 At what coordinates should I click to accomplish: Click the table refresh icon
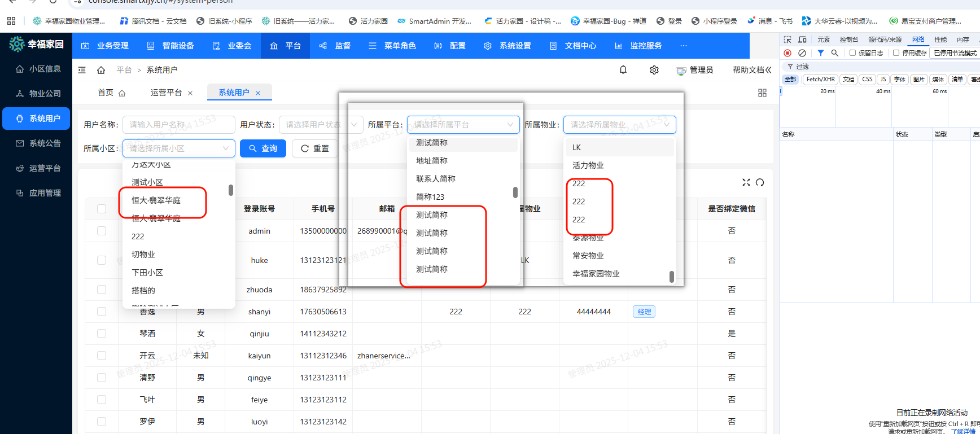[x=760, y=182]
